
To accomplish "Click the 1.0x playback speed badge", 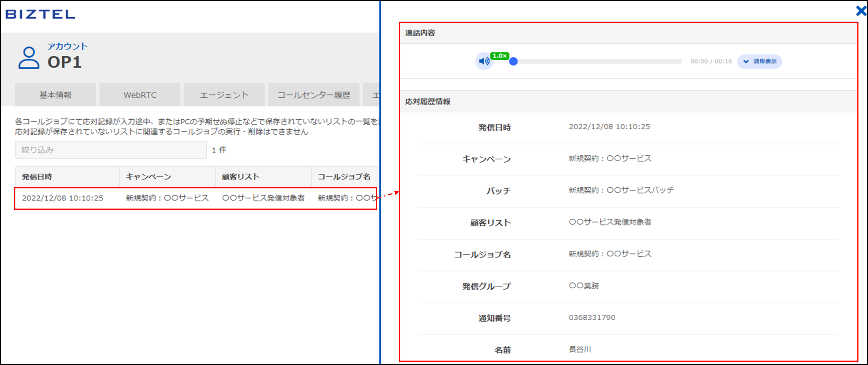I will point(500,56).
